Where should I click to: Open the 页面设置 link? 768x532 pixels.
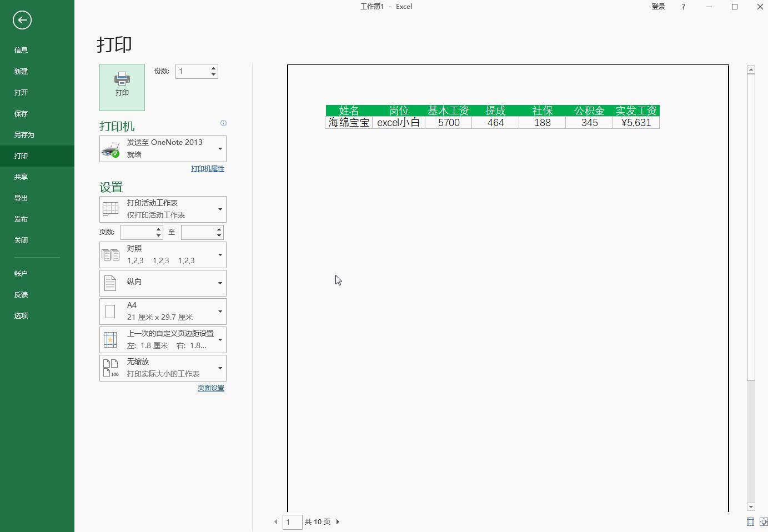(x=211, y=388)
